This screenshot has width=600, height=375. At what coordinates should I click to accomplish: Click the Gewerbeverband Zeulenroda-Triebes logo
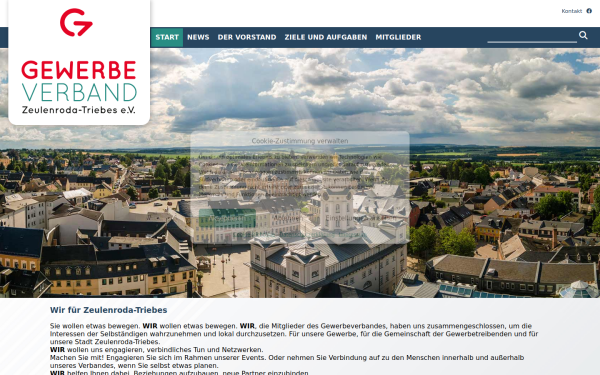tap(79, 62)
